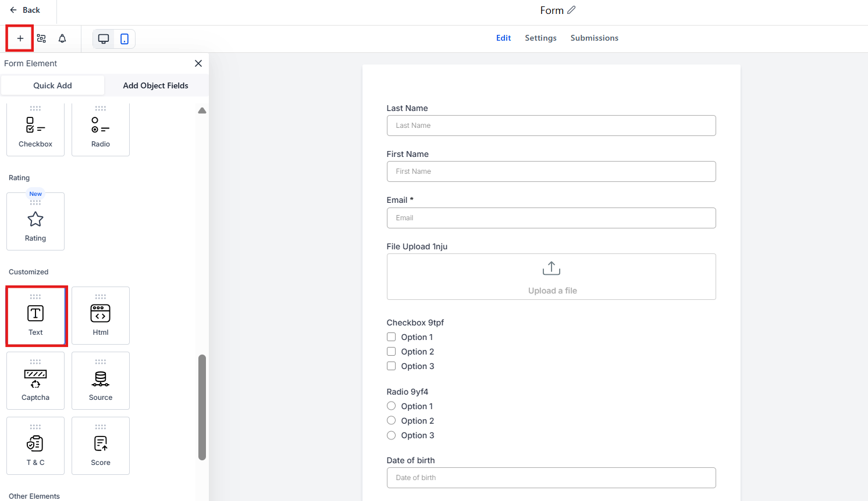Add the Captcha element
Screen dimensions: 868x501
coord(35,381)
